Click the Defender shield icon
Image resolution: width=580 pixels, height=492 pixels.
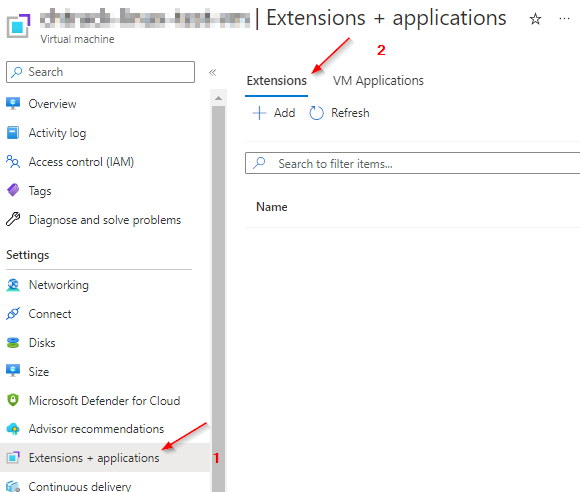coord(13,400)
